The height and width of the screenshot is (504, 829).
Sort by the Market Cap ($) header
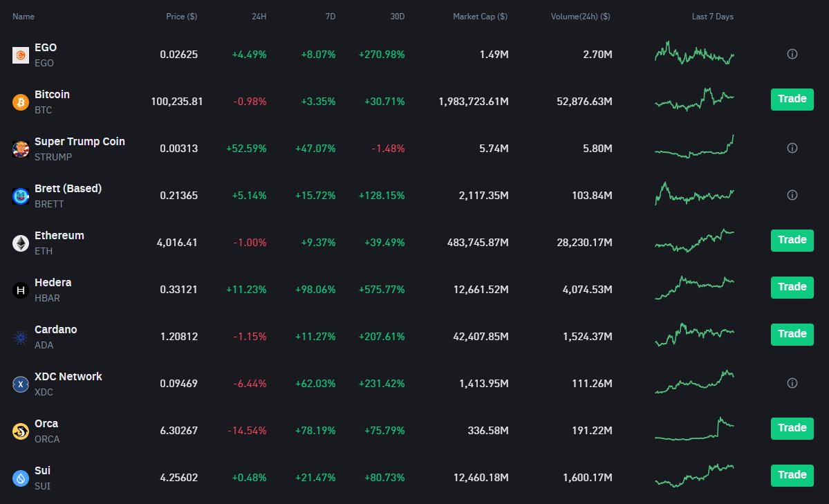(480, 17)
